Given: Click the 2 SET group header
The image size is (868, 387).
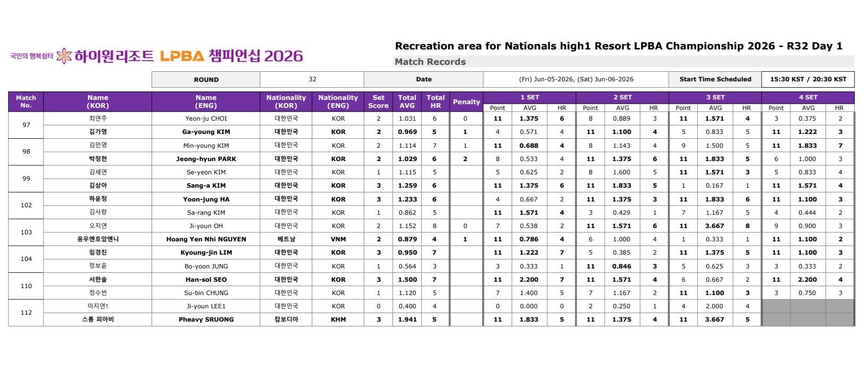Looking at the screenshot, I should (622, 97).
